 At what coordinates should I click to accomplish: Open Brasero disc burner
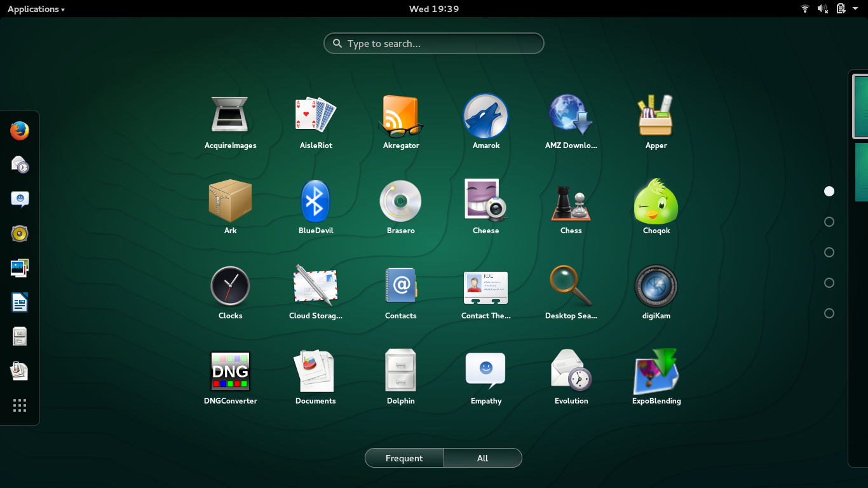[x=400, y=202]
